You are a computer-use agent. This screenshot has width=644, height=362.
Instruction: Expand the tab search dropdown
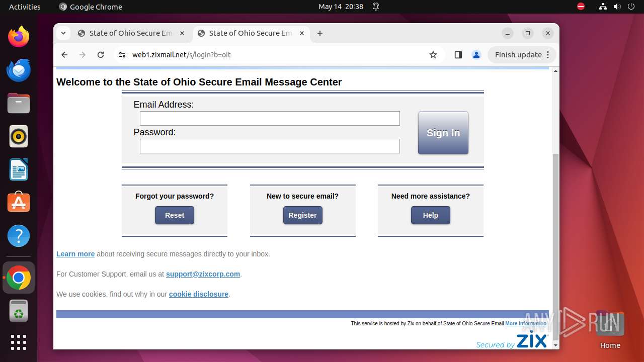point(63,33)
